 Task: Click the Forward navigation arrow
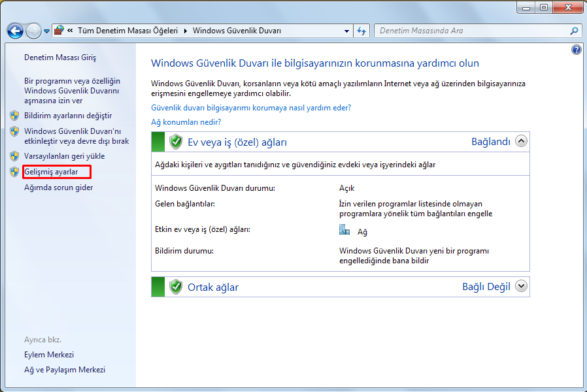33,31
